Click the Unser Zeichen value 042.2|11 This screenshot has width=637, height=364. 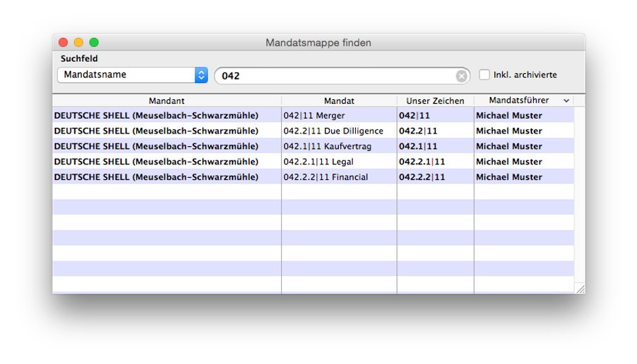click(x=418, y=131)
